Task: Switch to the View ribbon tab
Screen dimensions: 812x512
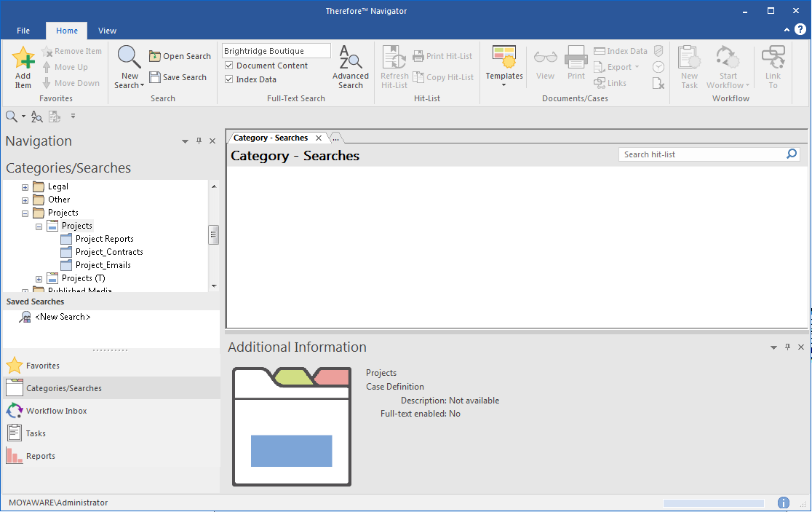Action: click(x=107, y=31)
